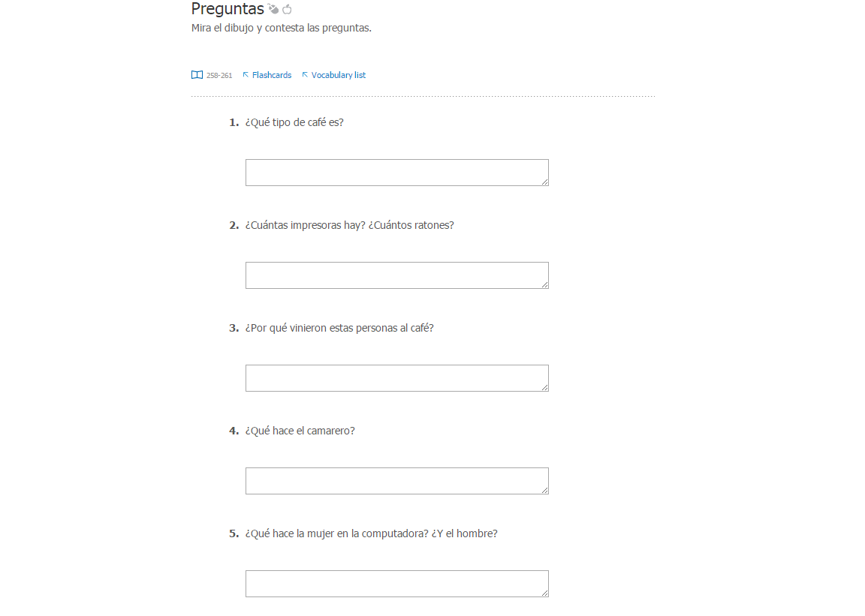
Task: Click the mouse icon beside Preguntas
Action: coord(273,8)
